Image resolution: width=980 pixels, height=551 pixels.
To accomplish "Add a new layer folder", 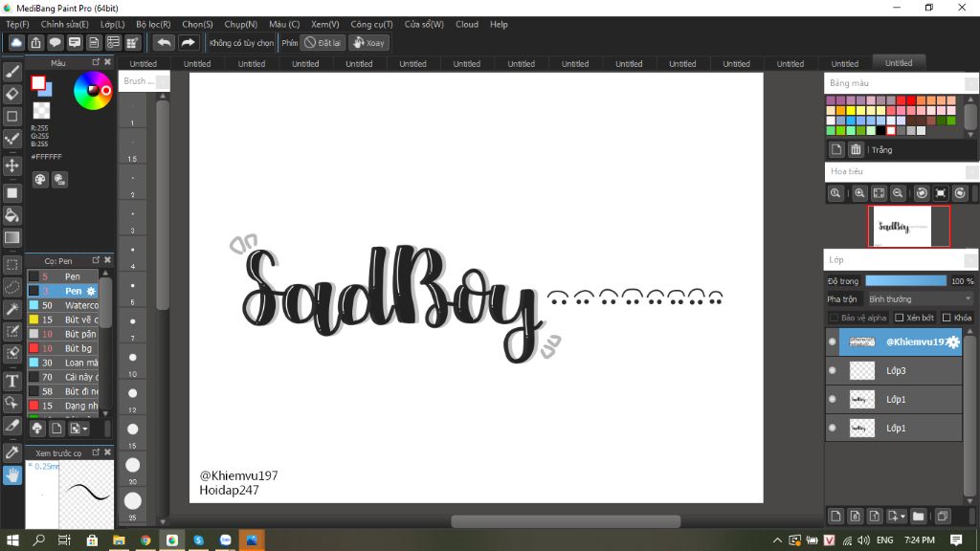I will [918, 516].
